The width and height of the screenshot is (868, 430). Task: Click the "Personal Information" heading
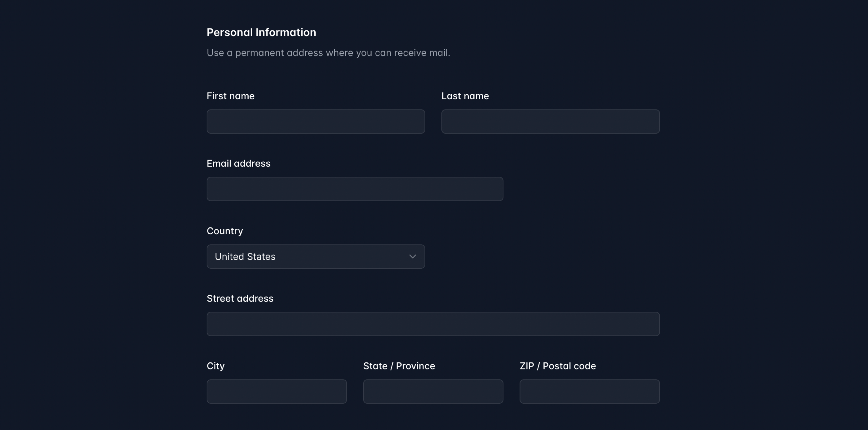click(261, 32)
